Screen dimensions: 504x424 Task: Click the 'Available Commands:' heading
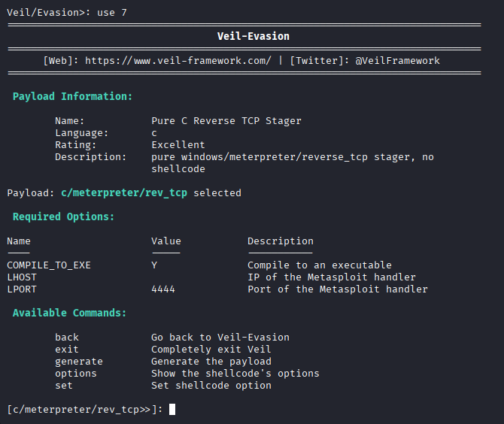(x=70, y=313)
